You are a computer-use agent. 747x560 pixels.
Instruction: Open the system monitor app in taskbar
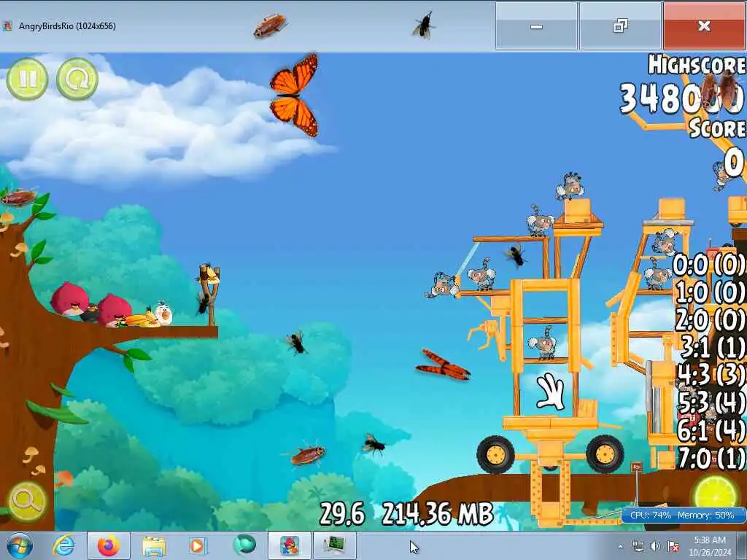(334, 545)
